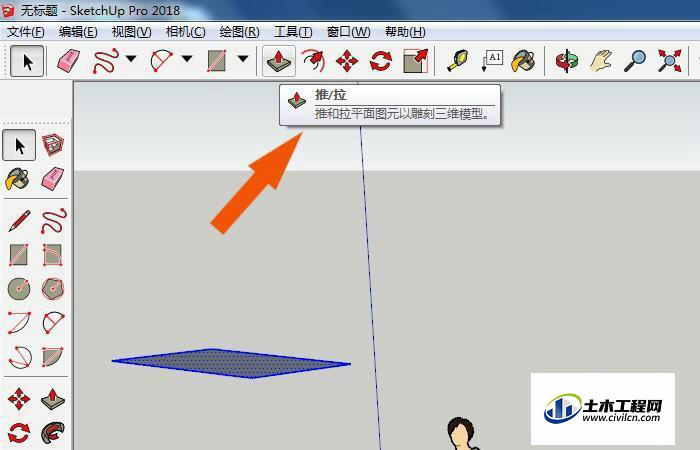Image resolution: width=700 pixels, height=450 pixels.
Task: Select the arrow Select tool in left palette
Action: tap(19, 146)
